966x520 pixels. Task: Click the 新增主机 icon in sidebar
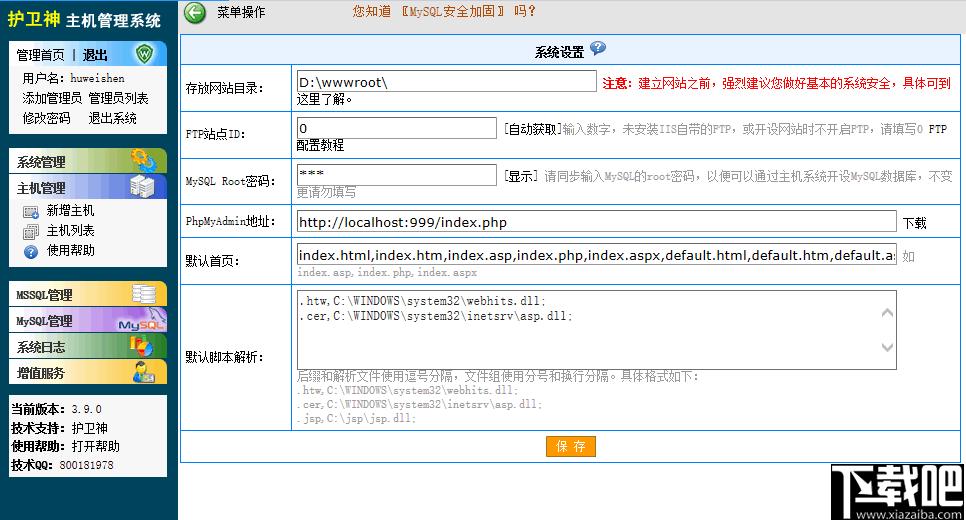point(31,212)
